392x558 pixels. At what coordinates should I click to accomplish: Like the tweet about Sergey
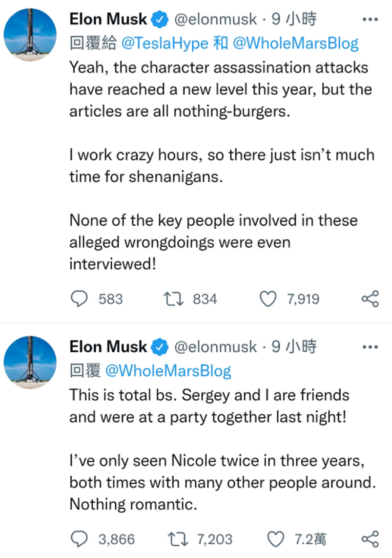pyautogui.click(x=276, y=539)
